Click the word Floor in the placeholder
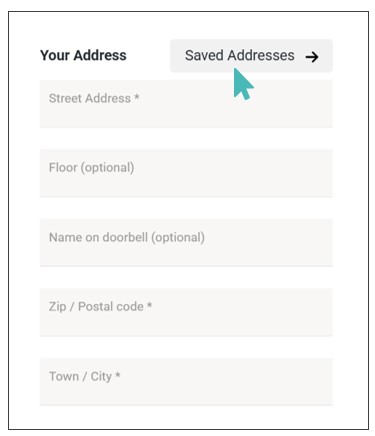This screenshot has height=436, width=375. click(63, 167)
